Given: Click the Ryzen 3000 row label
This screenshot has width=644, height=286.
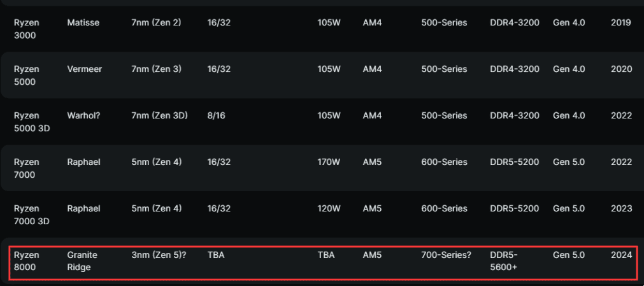Looking at the screenshot, I should tap(27, 29).
